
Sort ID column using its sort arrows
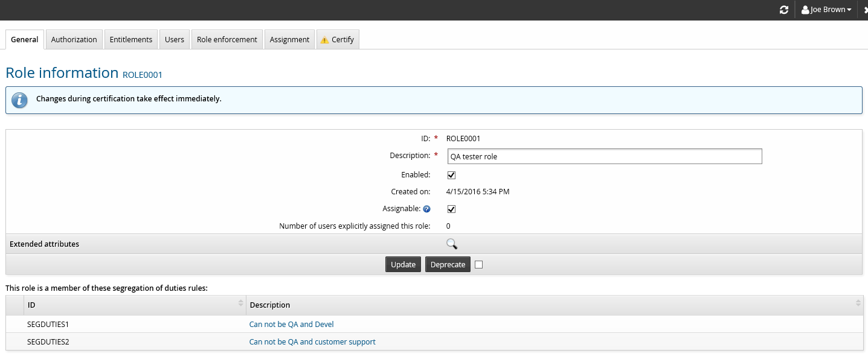click(241, 304)
